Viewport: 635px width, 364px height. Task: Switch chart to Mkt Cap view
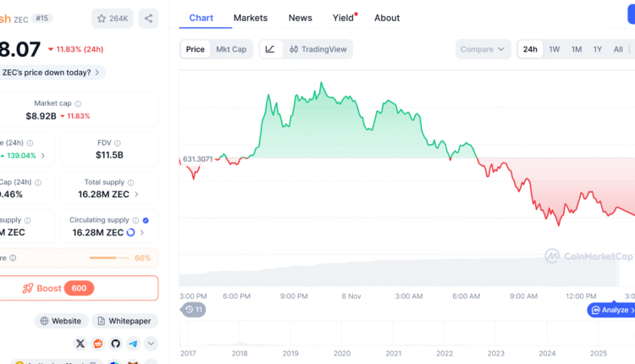(x=231, y=49)
